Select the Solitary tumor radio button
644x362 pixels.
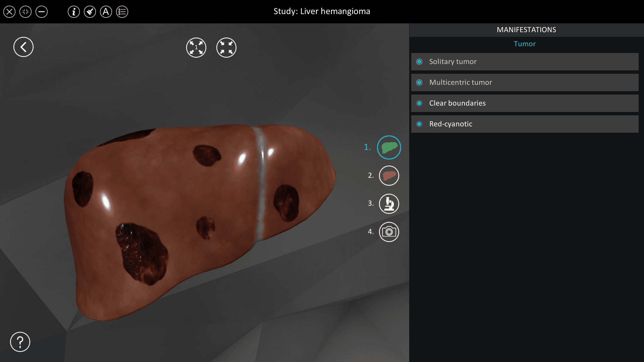[419, 62]
